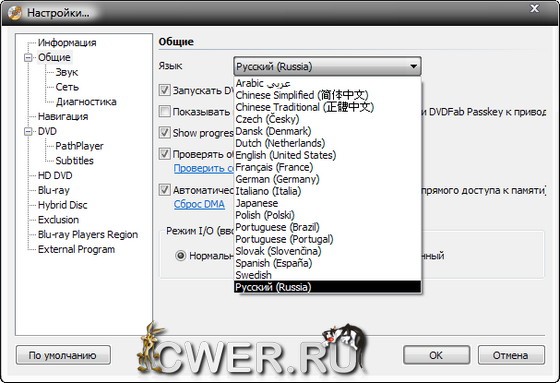The height and width of the screenshot is (383, 560).
Task: Choose Dansk (Denmark) language
Action: [327, 131]
